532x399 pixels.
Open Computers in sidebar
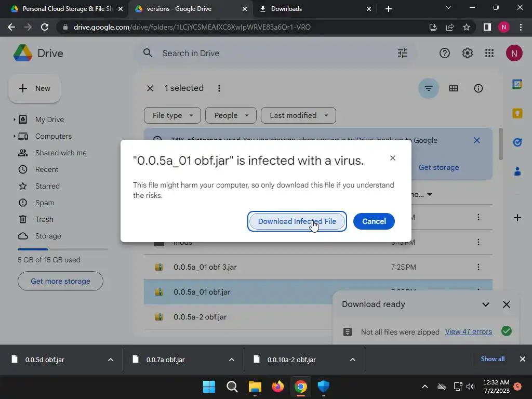point(54,136)
